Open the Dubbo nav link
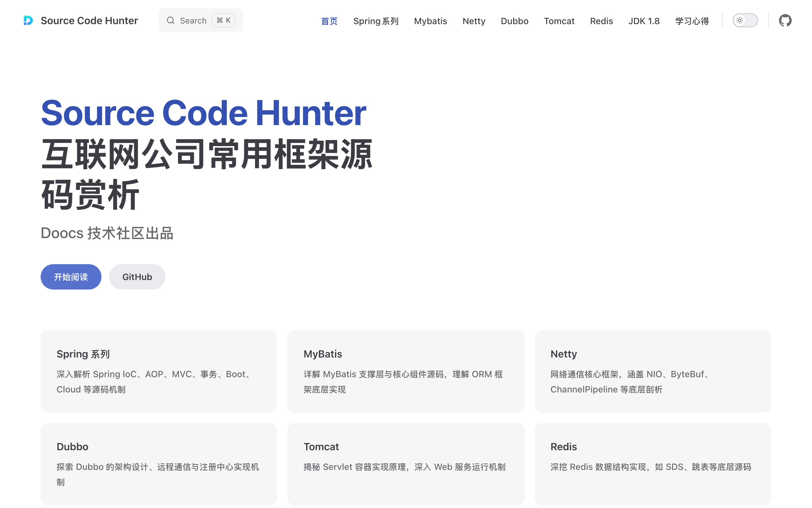Viewport: 812px width, 508px height. 514,21
